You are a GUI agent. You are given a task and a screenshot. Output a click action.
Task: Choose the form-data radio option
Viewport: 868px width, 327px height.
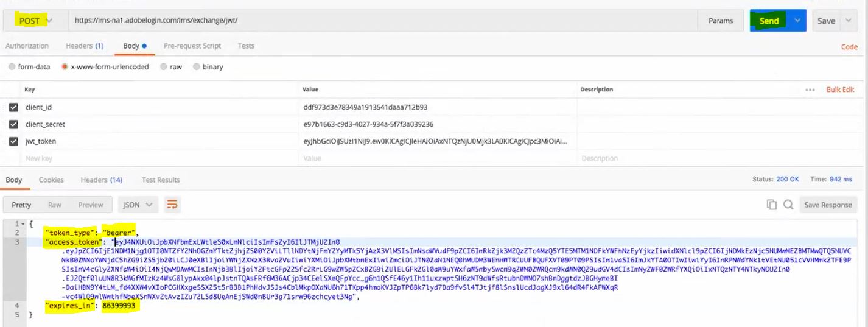[x=12, y=67]
